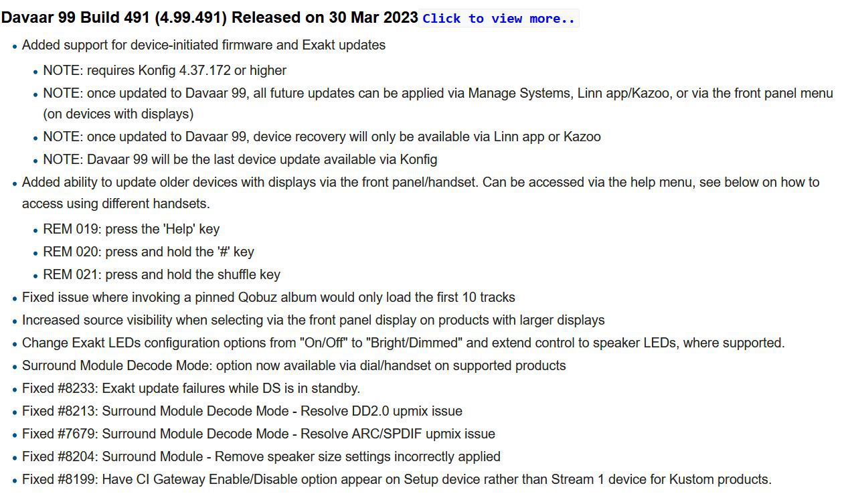844x504 pixels.
Task: Click the note on device recovery via Linn app
Action: (x=322, y=137)
